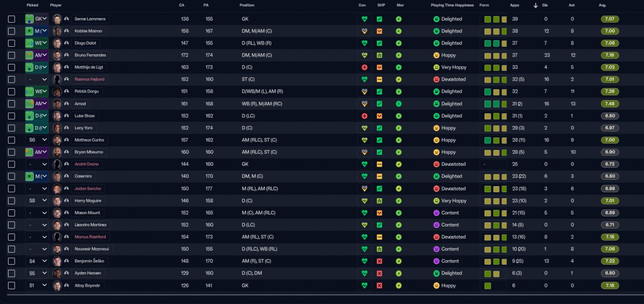Image resolution: width=644 pixels, height=304 pixels.
Task: Click form colour square for Altay Bayındır
Action: [x=488, y=285]
